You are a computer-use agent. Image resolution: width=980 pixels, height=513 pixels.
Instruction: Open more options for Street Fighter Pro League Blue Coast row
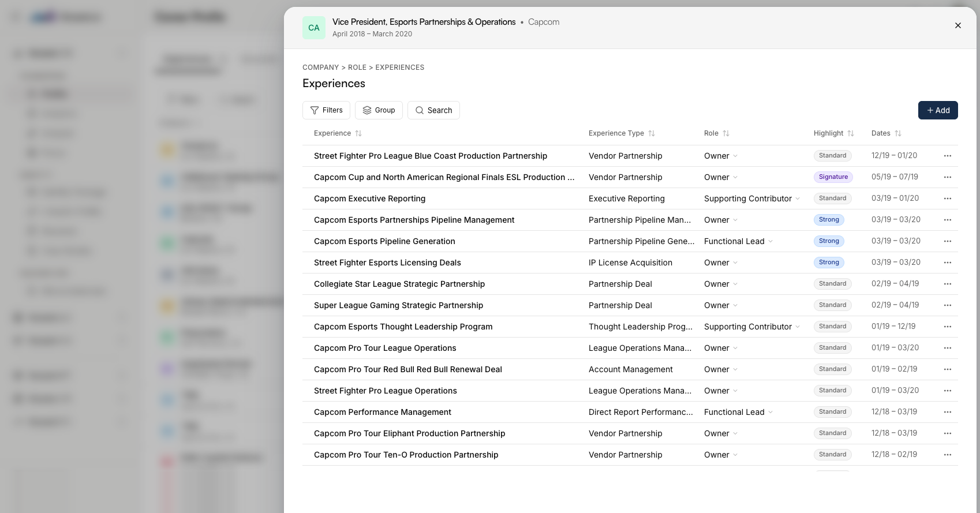pos(948,156)
